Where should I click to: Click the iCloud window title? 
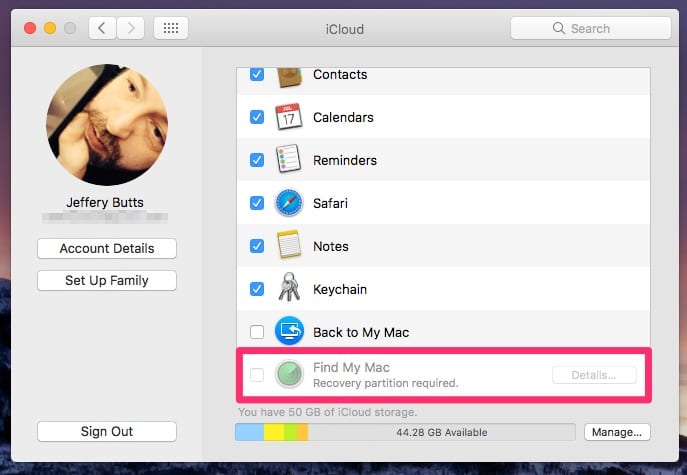tap(344, 29)
